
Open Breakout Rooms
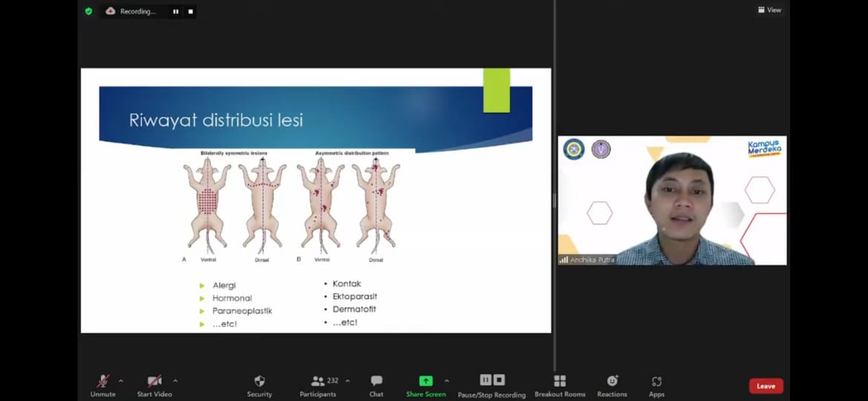coord(559,382)
